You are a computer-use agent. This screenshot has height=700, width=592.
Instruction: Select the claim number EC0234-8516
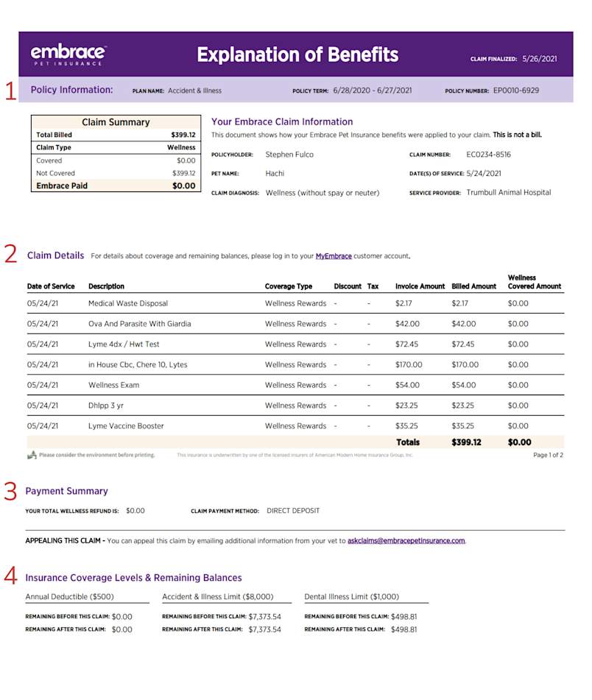tap(489, 155)
